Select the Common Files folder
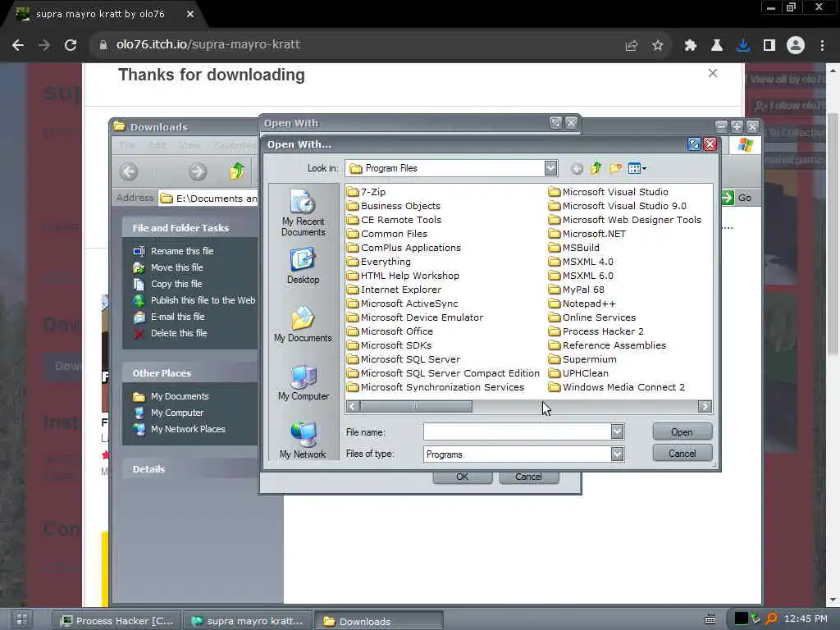This screenshot has height=630, width=840. pos(387,234)
